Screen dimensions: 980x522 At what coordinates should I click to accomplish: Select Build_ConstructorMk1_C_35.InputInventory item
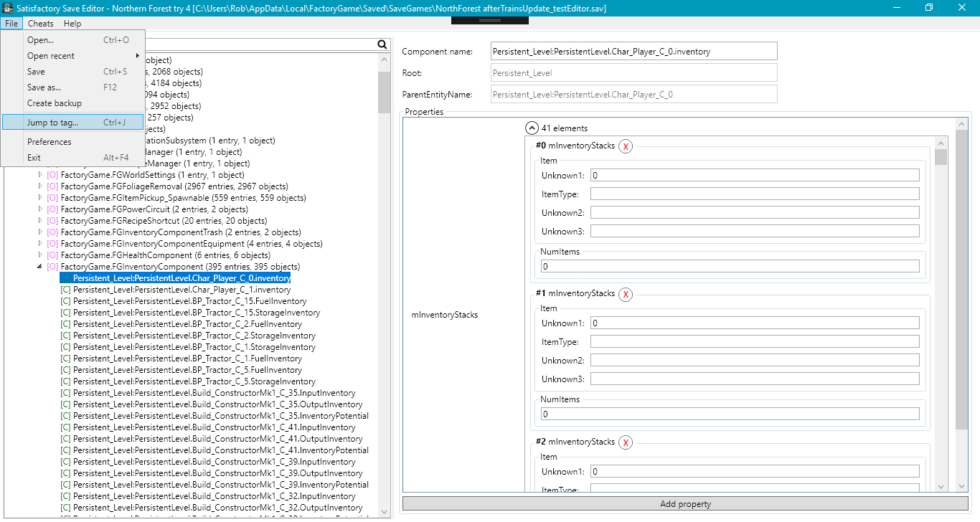pos(208,393)
